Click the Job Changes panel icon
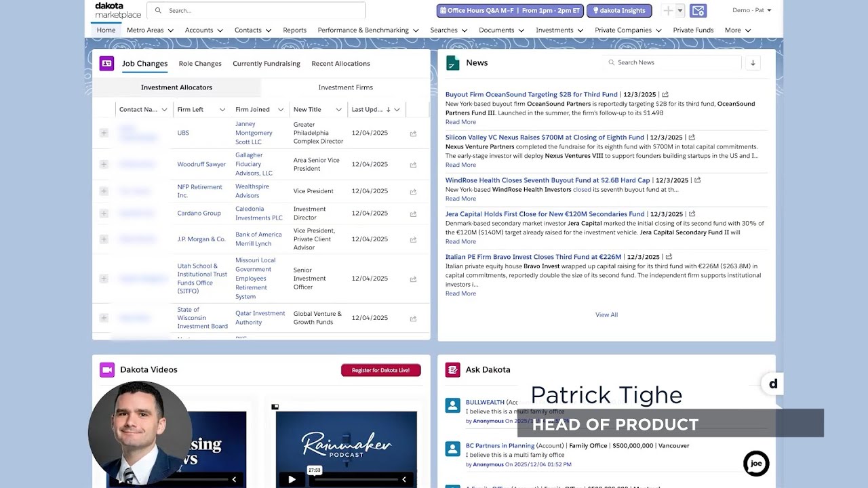Viewport: 868px width, 488px height. click(106, 63)
